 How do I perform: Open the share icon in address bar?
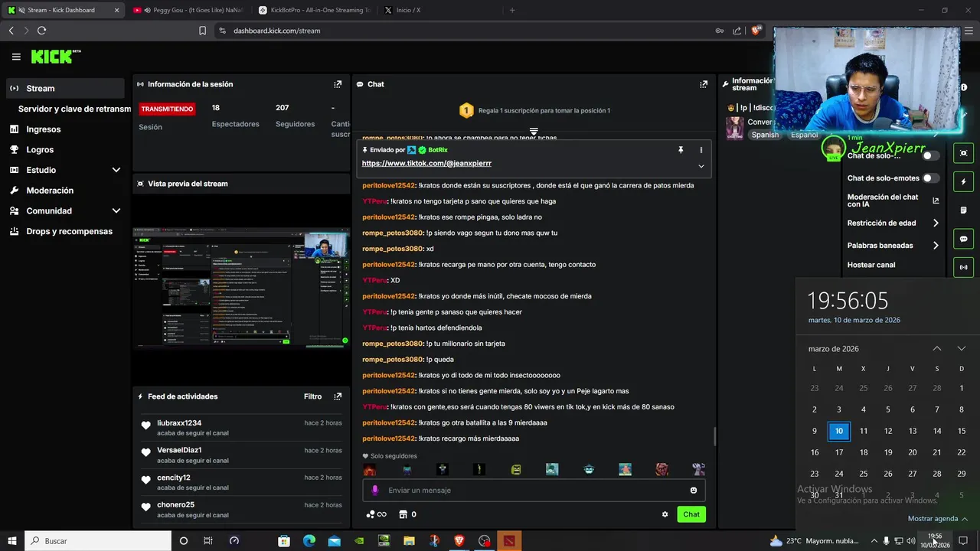[737, 31]
